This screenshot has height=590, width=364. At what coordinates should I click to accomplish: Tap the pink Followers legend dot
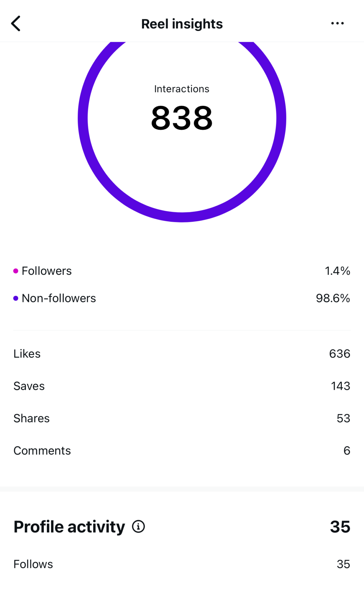16,271
